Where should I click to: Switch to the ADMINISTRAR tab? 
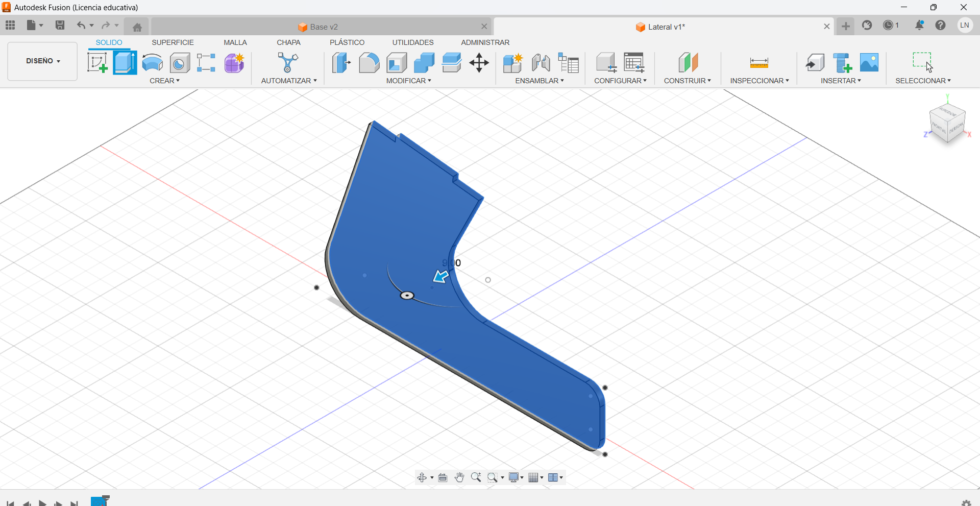pos(485,42)
